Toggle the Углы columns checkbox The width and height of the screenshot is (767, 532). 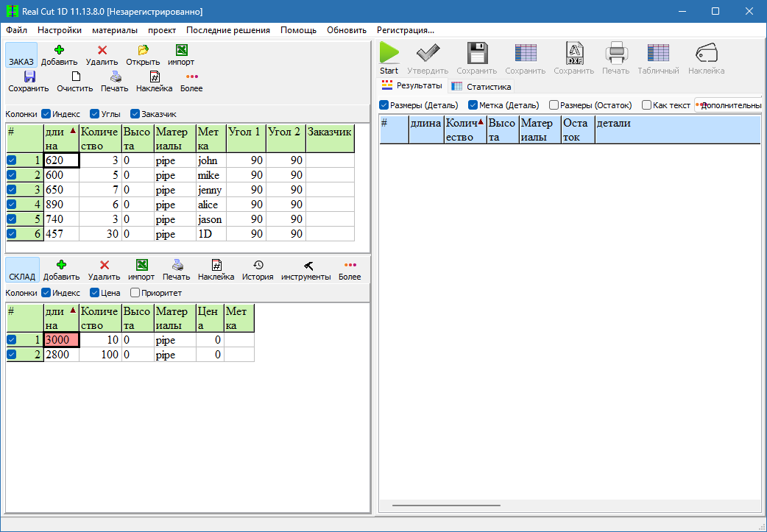(95, 114)
